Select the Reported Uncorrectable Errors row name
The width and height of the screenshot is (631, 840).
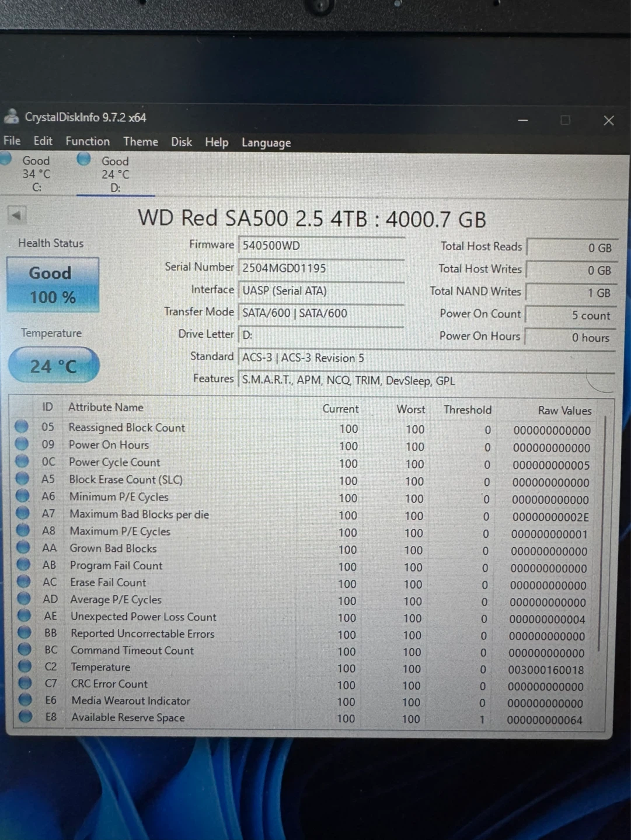pos(142,633)
